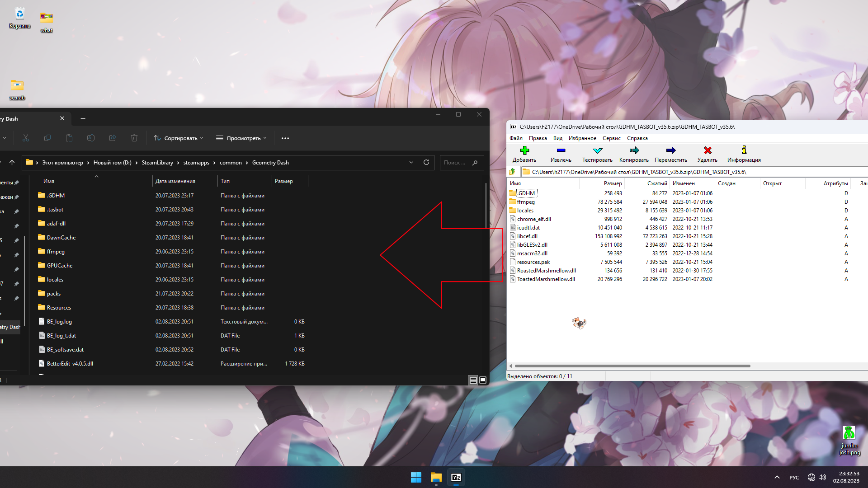Click 7-Zip up-one-folder icon

pyautogui.click(x=512, y=172)
